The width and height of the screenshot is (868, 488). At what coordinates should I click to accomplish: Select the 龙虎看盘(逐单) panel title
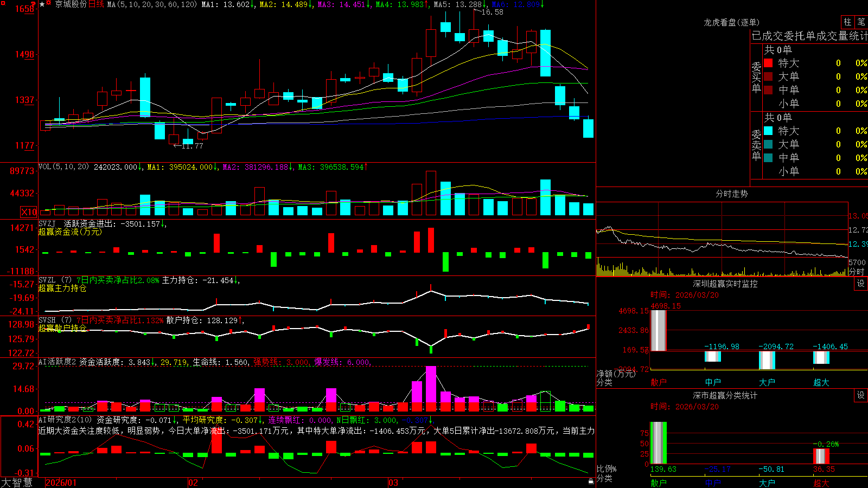tap(731, 22)
